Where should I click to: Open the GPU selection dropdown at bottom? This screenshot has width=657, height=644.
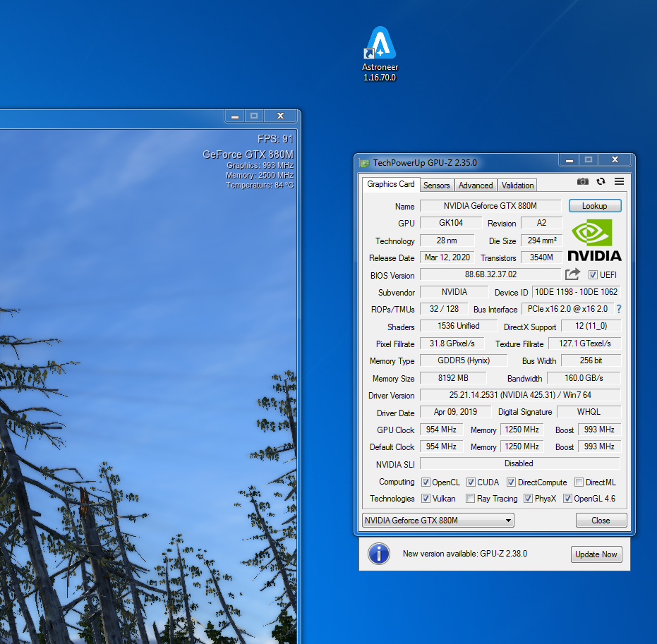438,521
